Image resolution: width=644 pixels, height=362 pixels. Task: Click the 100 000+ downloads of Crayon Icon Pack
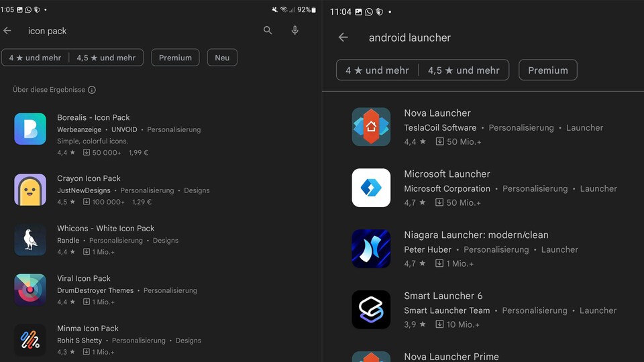(x=103, y=202)
